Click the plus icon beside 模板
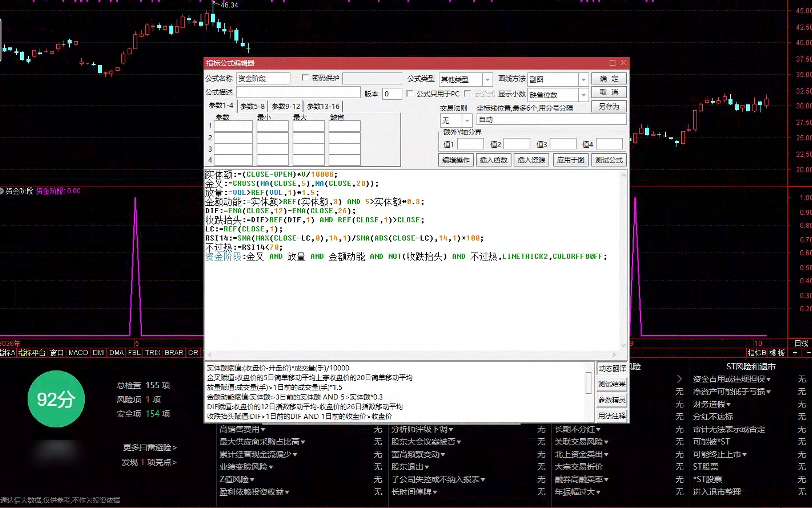Image resolution: width=812 pixels, height=508 pixels. (795, 353)
